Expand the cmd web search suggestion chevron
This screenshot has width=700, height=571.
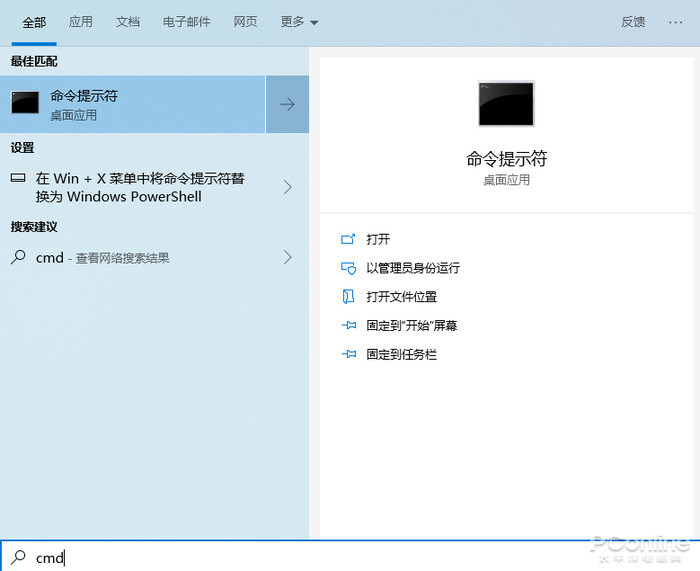tap(287, 257)
